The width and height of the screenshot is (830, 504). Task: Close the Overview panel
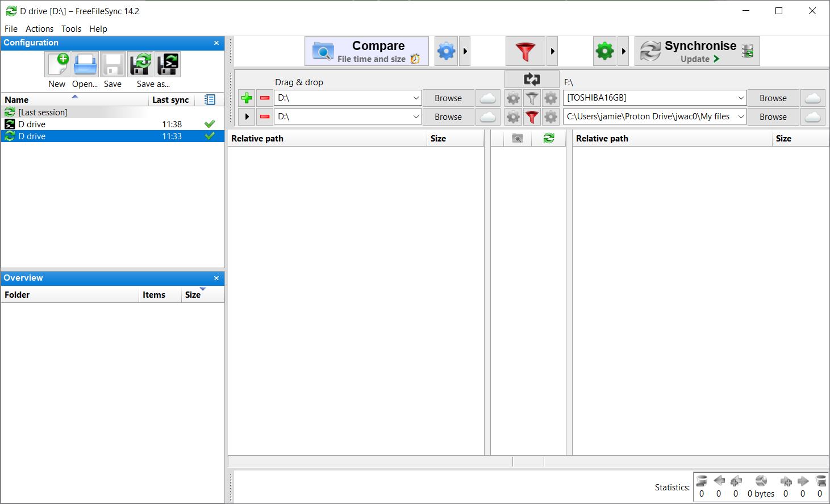pyautogui.click(x=216, y=278)
